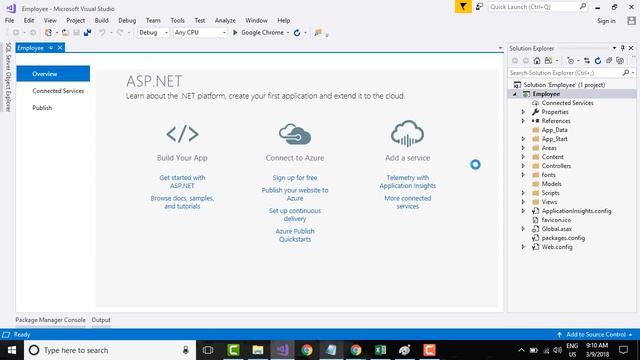
Task: Open Debug configuration dropdown
Action: pos(153,33)
